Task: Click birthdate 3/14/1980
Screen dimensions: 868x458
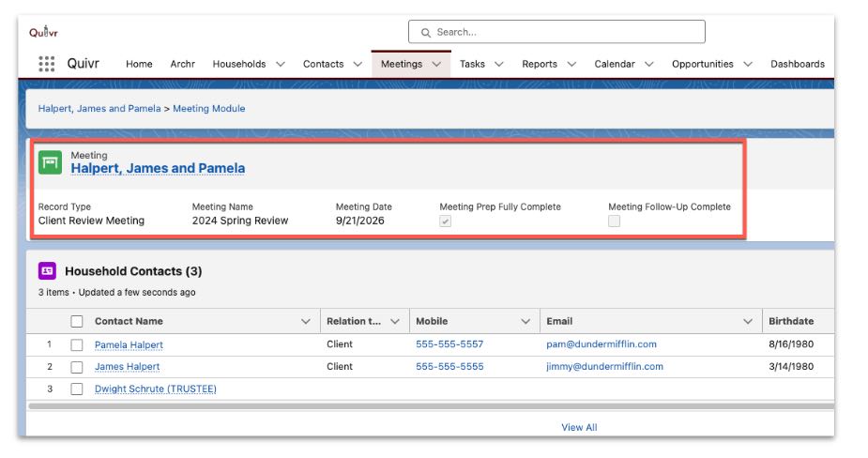Action: tap(791, 366)
